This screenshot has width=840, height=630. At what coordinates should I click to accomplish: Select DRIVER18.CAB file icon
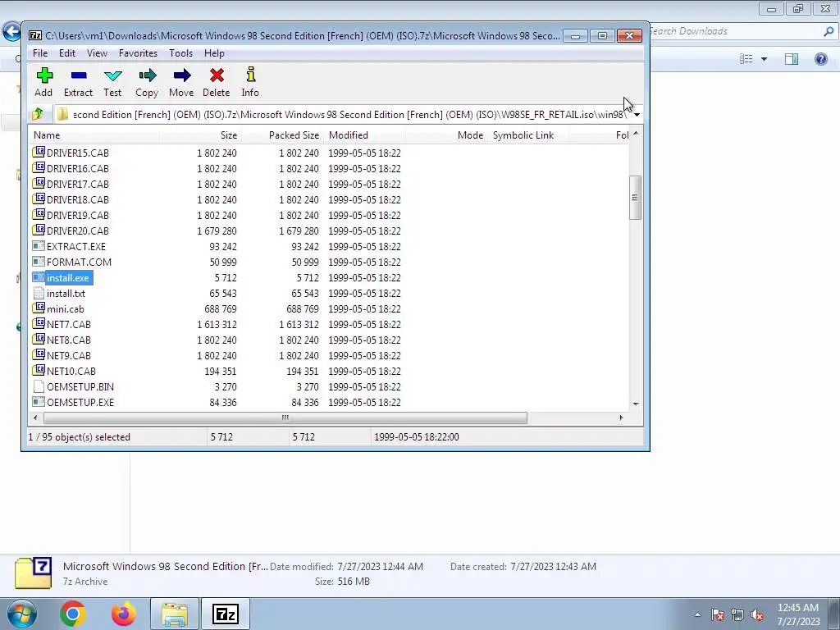click(x=39, y=199)
